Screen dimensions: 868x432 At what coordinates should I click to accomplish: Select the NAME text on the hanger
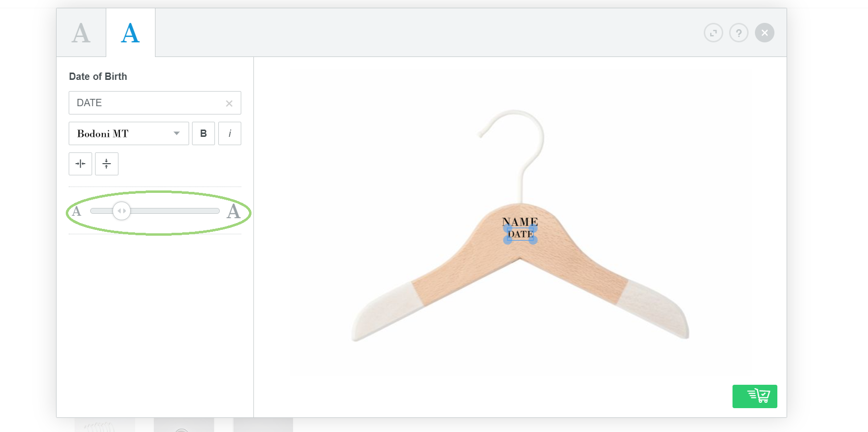[520, 222]
